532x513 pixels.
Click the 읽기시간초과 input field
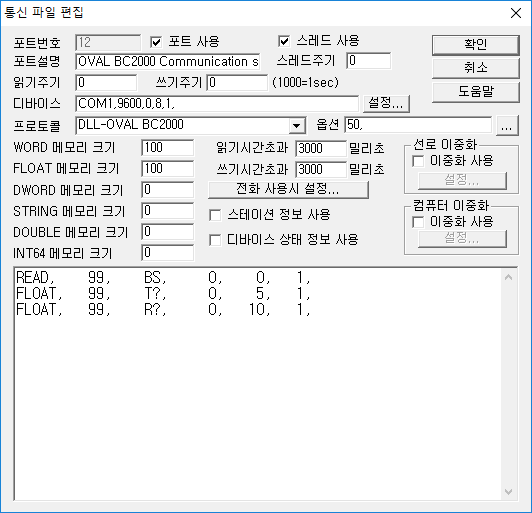pos(321,149)
